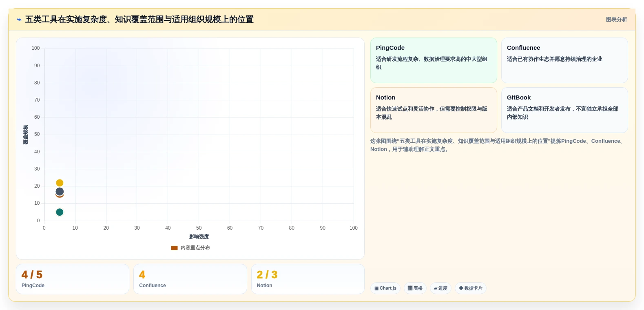Toggle the 内容重点分布 legend swatch
Image resolution: width=644 pixels, height=310 pixels.
click(174, 248)
